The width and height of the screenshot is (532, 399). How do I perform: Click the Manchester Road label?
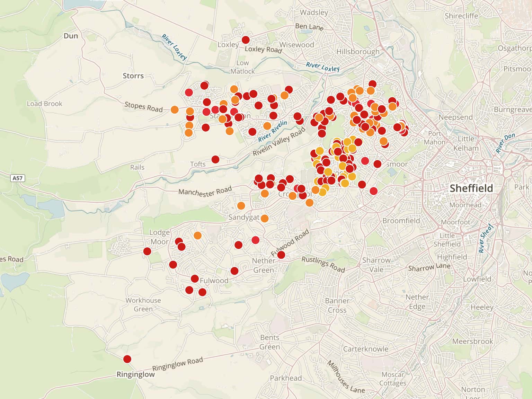pos(205,191)
